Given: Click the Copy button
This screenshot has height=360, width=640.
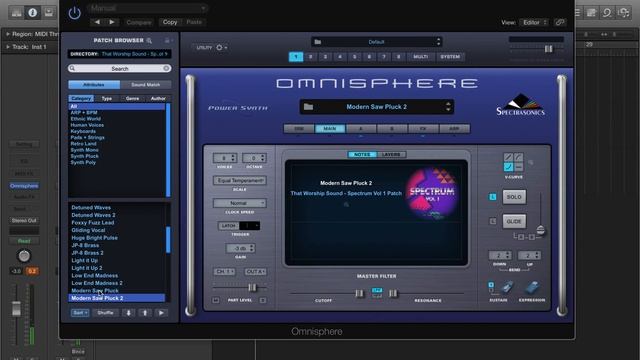Looking at the screenshot, I should [170, 22].
